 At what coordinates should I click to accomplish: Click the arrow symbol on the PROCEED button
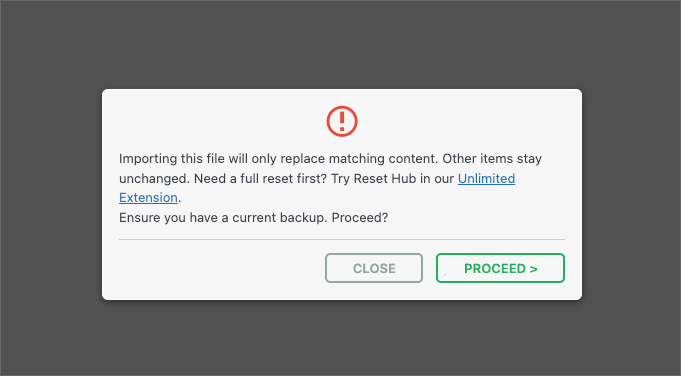533,269
